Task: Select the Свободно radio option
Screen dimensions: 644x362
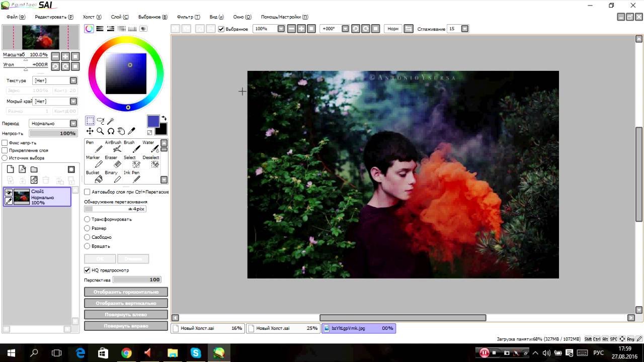Action: pos(87,237)
